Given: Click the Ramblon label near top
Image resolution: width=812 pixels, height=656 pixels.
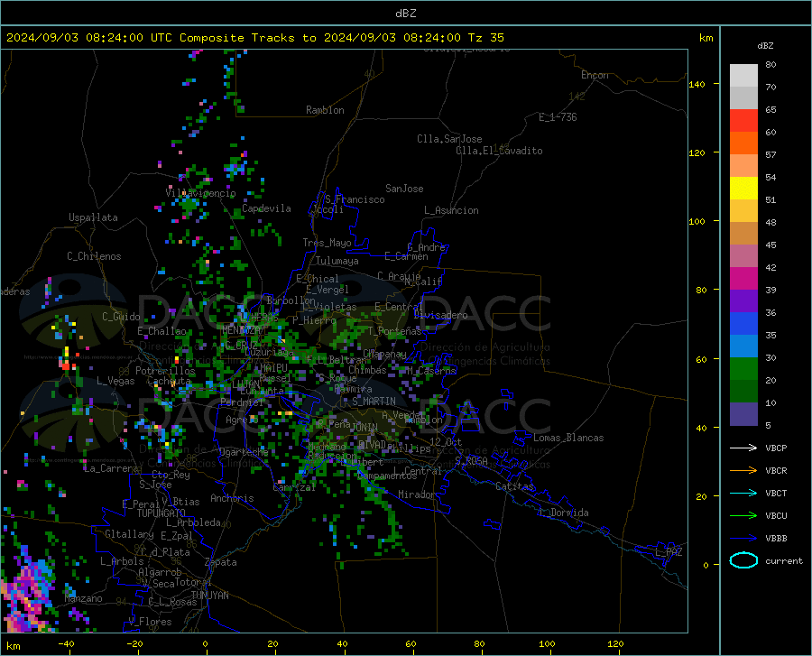Looking at the screenshot, I should 325,110.
